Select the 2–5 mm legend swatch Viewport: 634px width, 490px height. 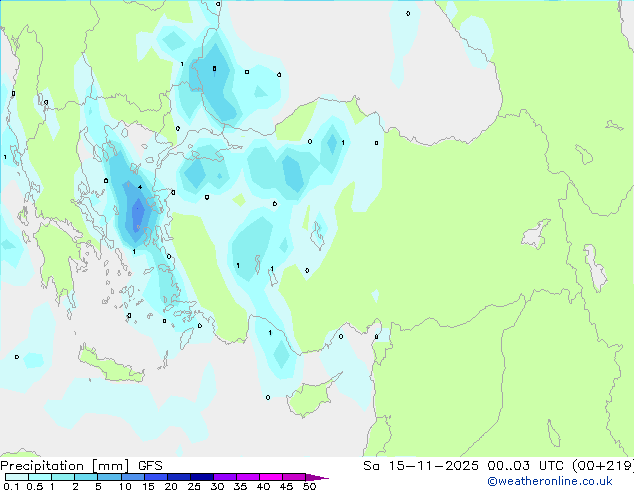coord(86,477)
